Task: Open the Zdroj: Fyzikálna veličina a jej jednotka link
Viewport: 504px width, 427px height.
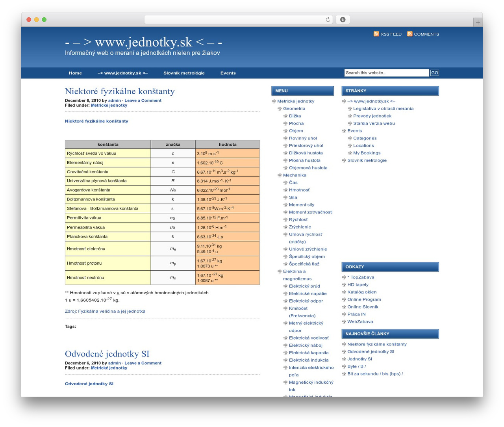Action: (105, 311)
